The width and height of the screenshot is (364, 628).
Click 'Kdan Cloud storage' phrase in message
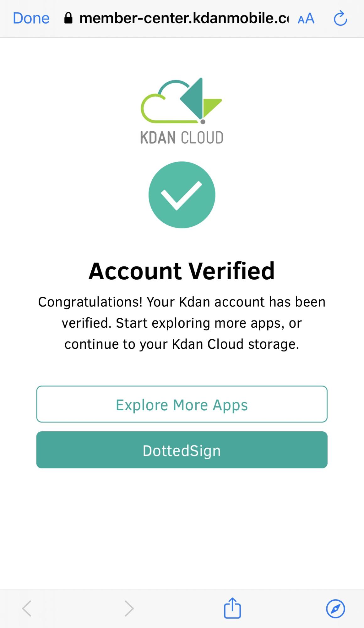pos(236,344)
